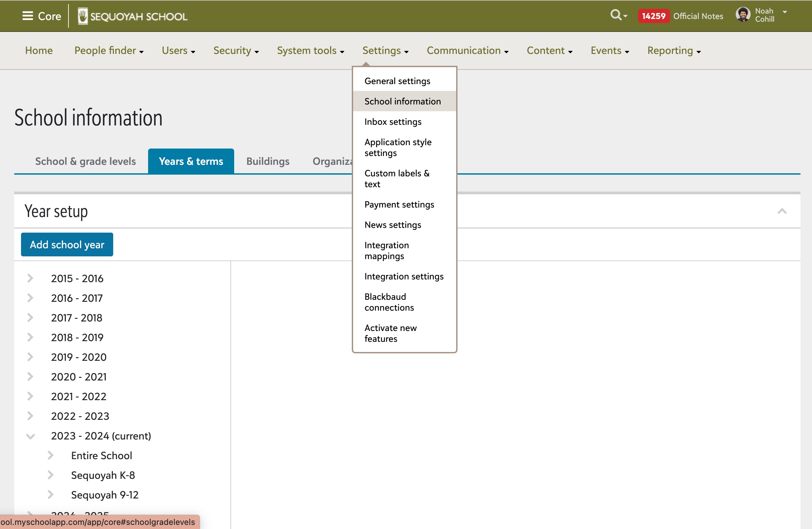Switch to School & grade levels tab
The height and width of the screenshot is (529, 812).
click(85, 161)
